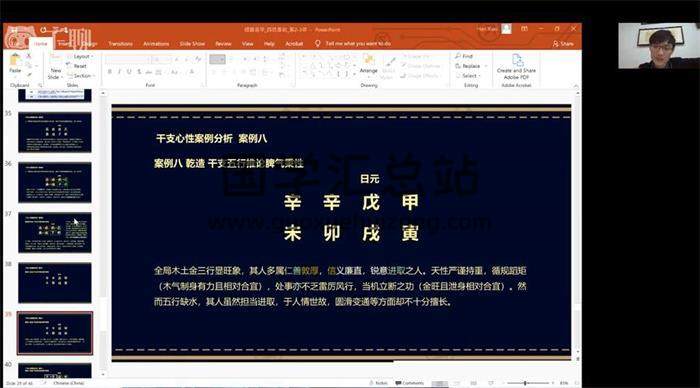Click the character 戊 in top row

click(371, 203)
